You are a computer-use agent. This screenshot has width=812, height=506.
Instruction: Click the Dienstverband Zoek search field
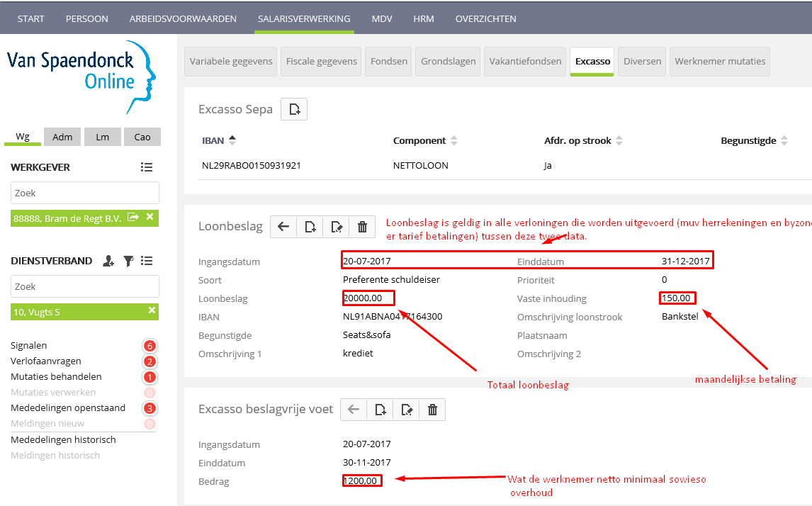click(85, 286)
